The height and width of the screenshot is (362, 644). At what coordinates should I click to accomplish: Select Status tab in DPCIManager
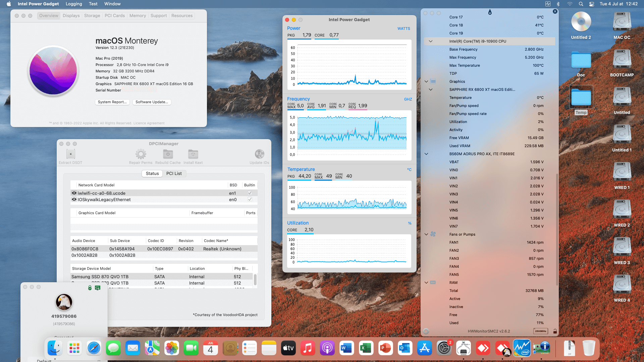click(152, 174)
